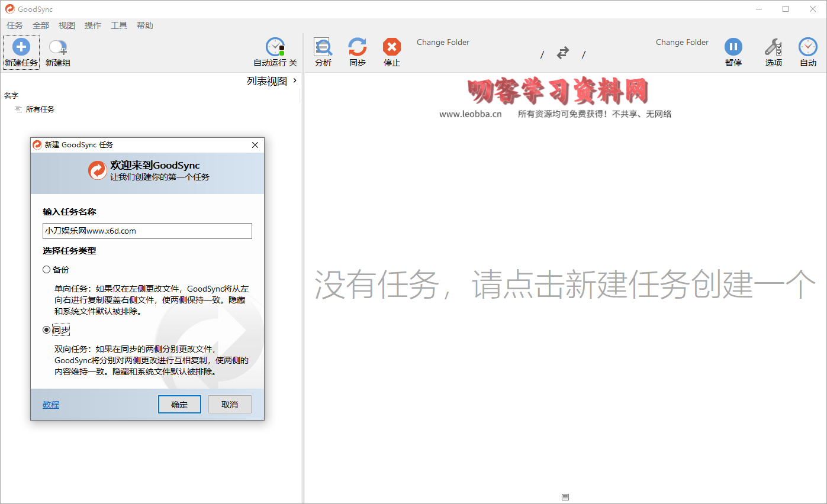
Task: Click the 新建任务 plus icon
Action: click(21, 47)
